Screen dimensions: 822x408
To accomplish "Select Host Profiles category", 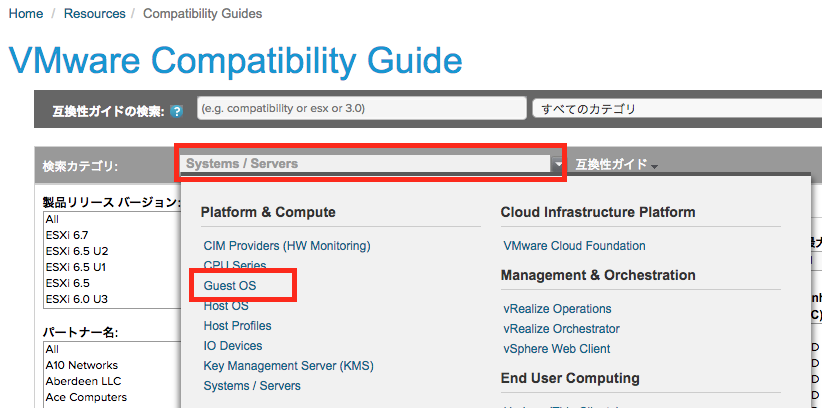I will [237, 326].
